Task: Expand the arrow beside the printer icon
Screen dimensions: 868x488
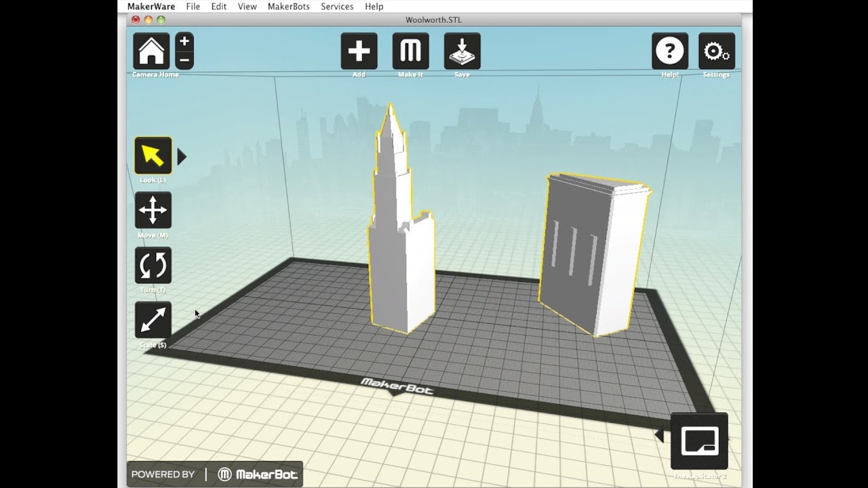Action: [x=659, y=435]
